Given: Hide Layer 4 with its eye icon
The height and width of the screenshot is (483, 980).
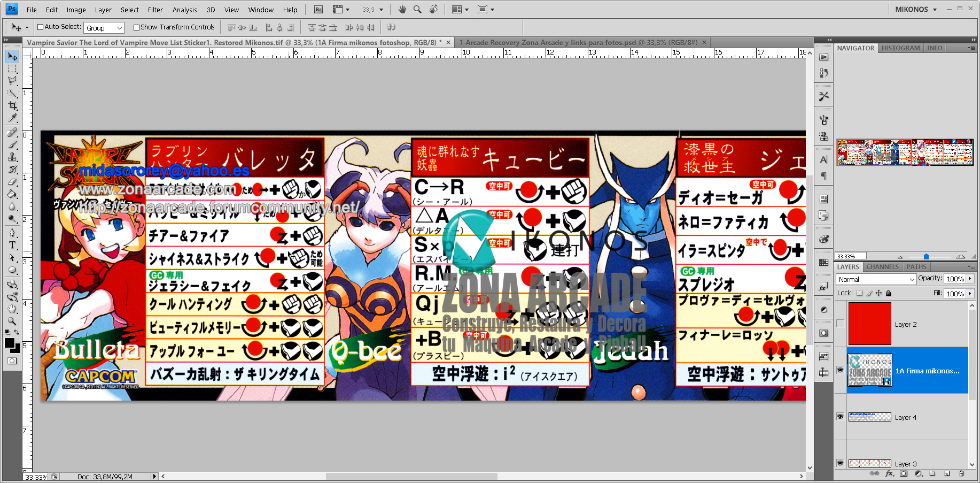Looking at the screenshot, I should click(x=841, y=417).
